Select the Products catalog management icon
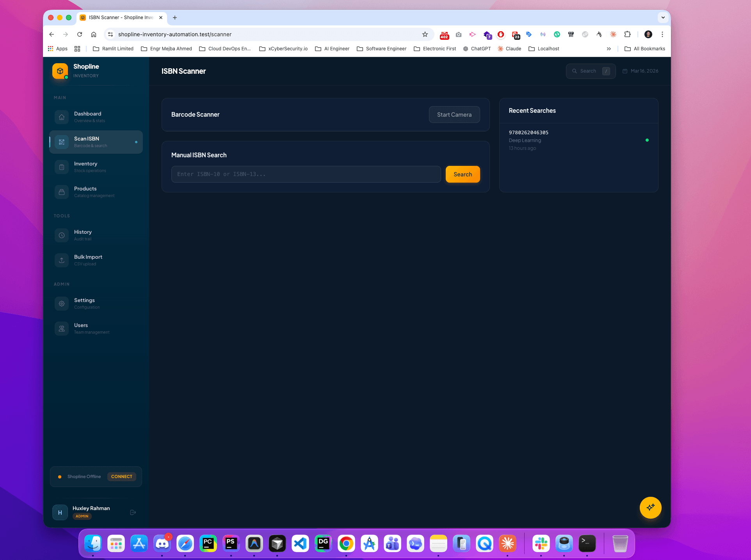The image size is (751, 560). coord(61,192)
